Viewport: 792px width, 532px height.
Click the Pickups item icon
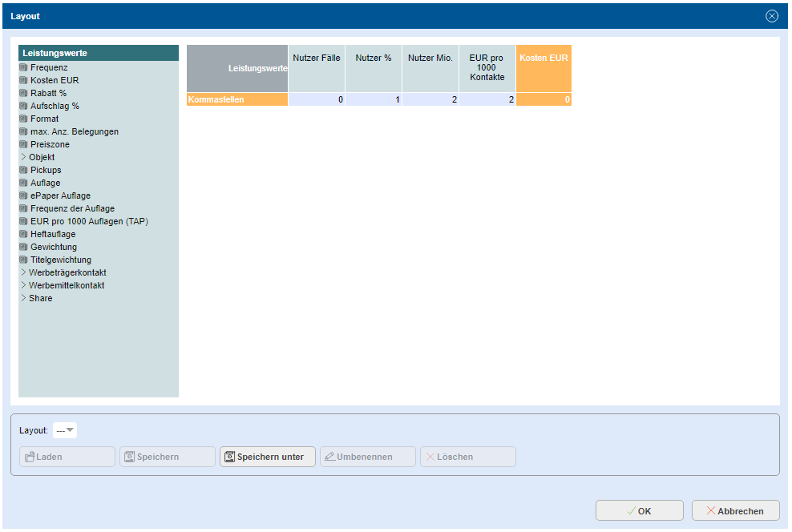click(23, 171)
